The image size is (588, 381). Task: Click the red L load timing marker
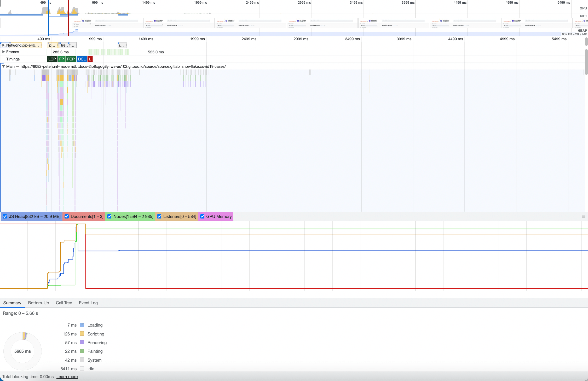pyautogui.click(x=90, y=59)
